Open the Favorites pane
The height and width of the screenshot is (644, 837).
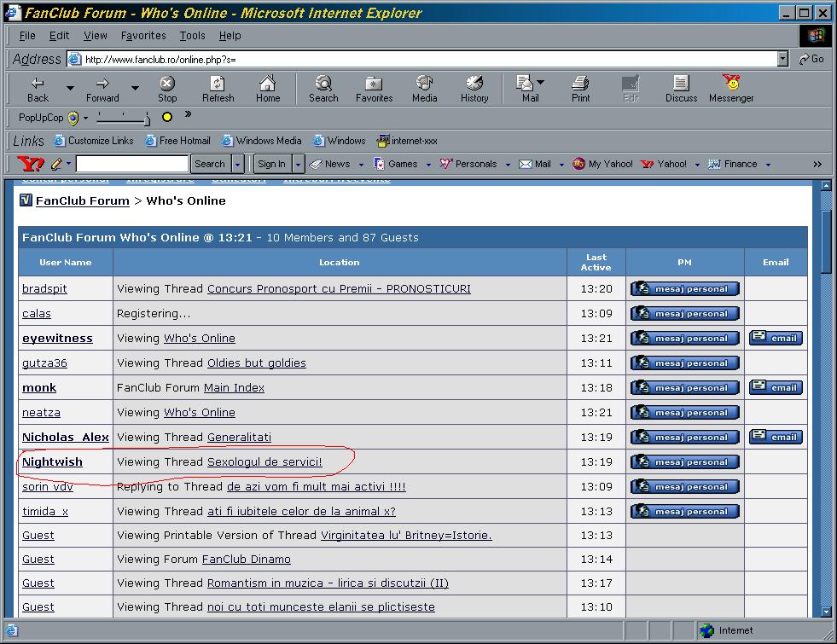point(375,89)
